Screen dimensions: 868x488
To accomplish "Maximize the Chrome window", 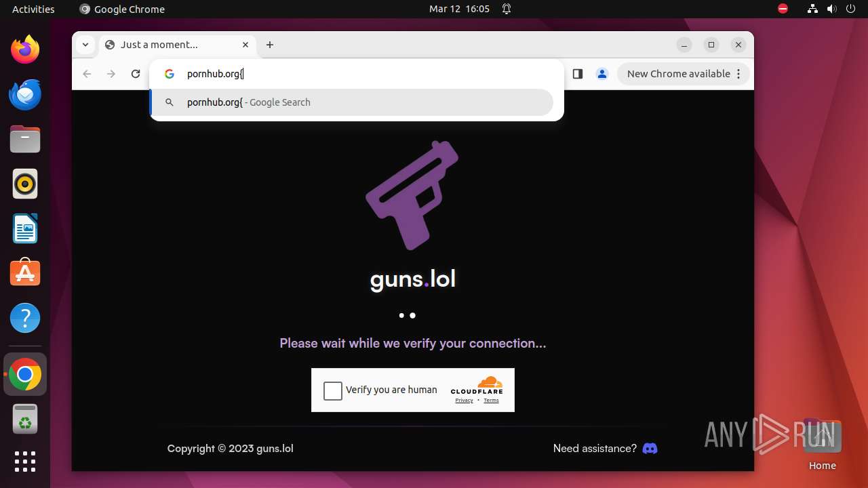I will (x=711, y=45).
